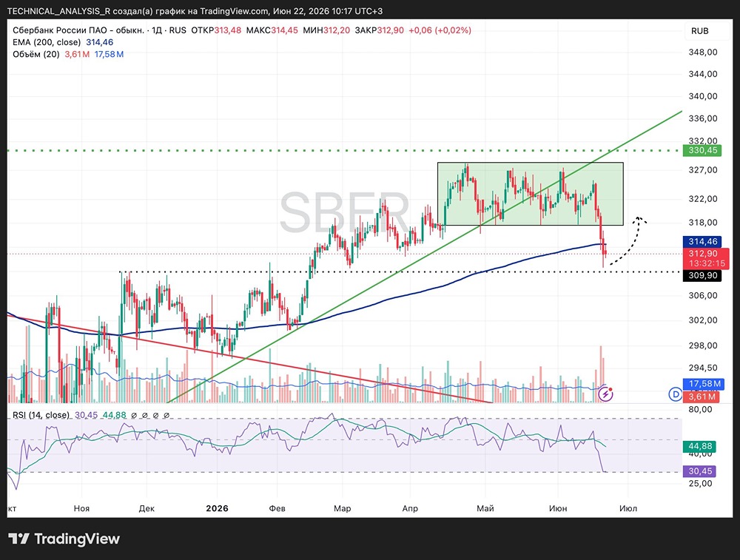
Task: Click the 318,00 price scale value
Action: click(x=703, y=222)
